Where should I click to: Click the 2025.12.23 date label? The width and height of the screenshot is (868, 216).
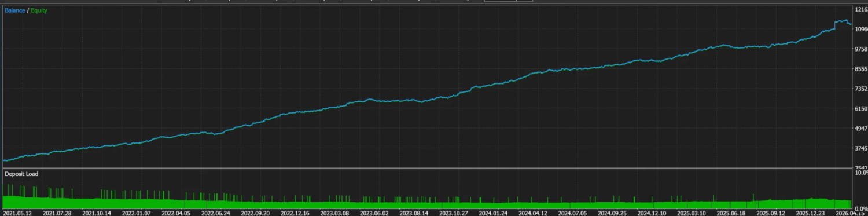(810, 213)
